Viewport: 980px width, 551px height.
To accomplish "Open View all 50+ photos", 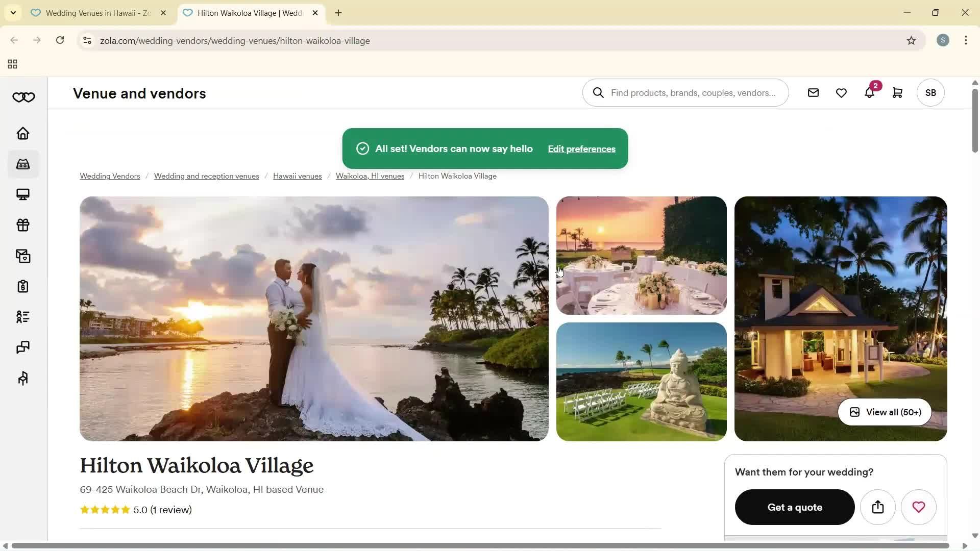I will click(884, 412).
